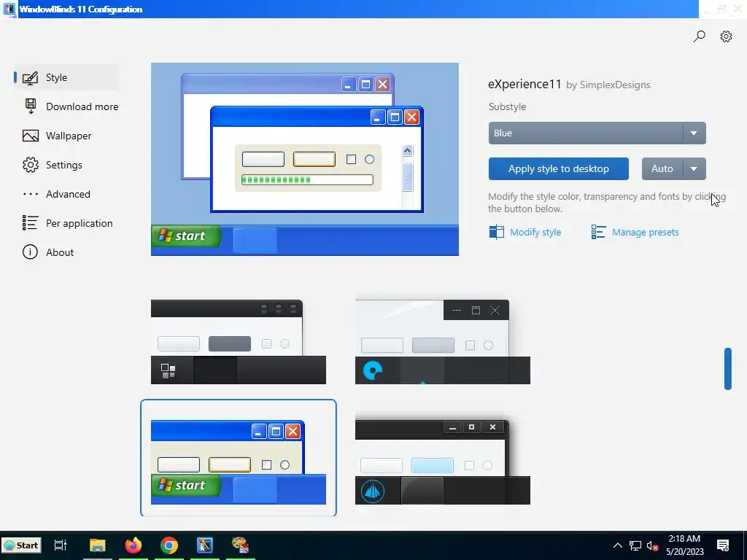This screenshot has height=560, width=747.
Task: Expand the Substyle dropdown arrow
Action: 694,133
